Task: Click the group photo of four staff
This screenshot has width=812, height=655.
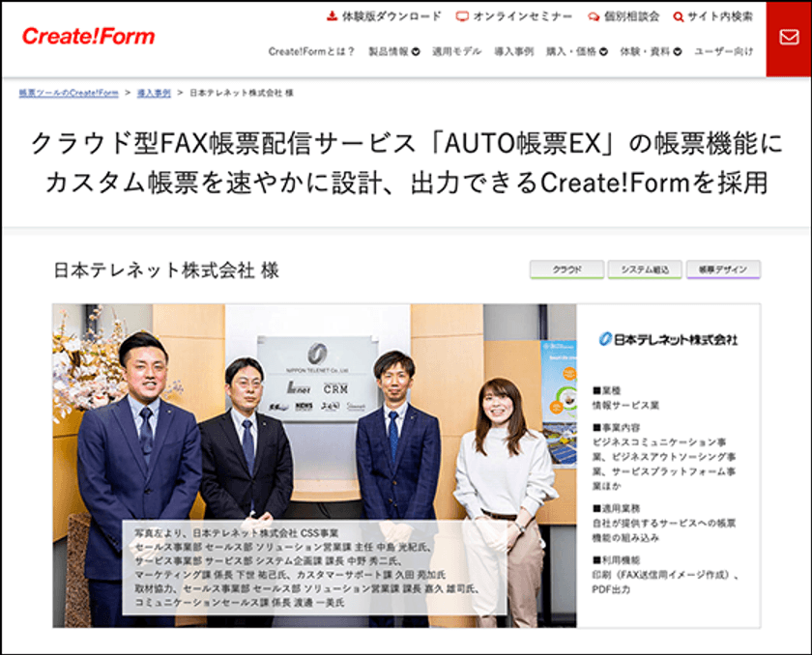Action: click(x=314, y=465)
